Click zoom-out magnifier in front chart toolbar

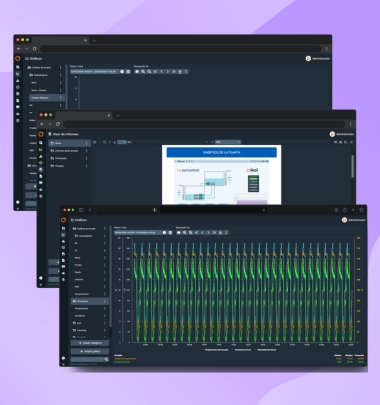[x=191, y=232]
